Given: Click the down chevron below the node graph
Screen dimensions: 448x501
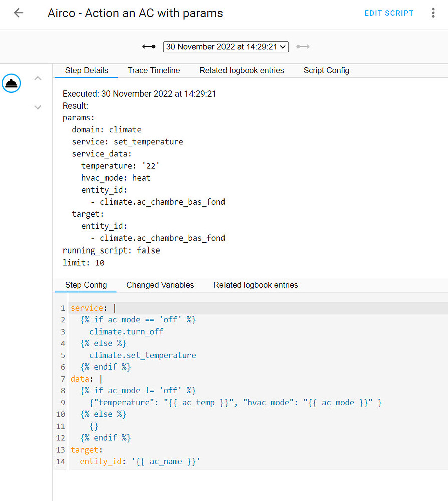Looking at the screenshot, I should 38,107.
